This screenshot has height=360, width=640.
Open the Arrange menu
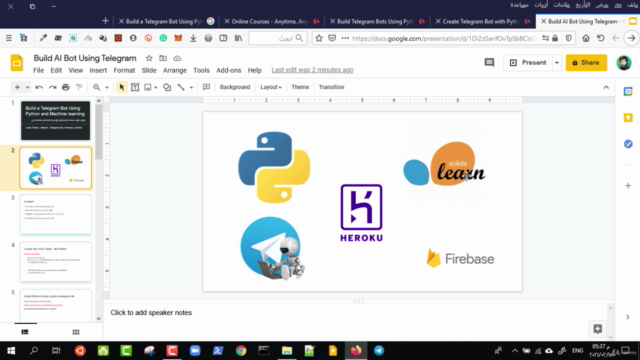(175, 70)
